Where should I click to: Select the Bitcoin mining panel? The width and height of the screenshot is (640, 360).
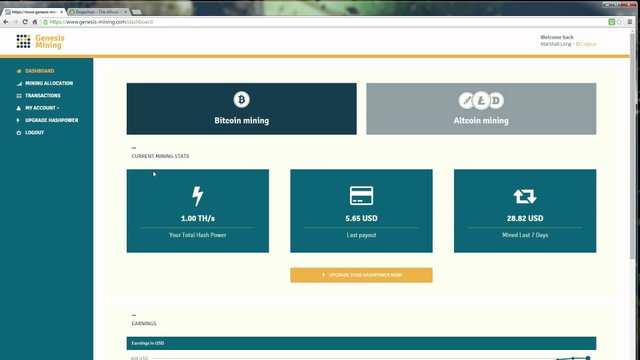pyautogui.click(x=242, y=109)
